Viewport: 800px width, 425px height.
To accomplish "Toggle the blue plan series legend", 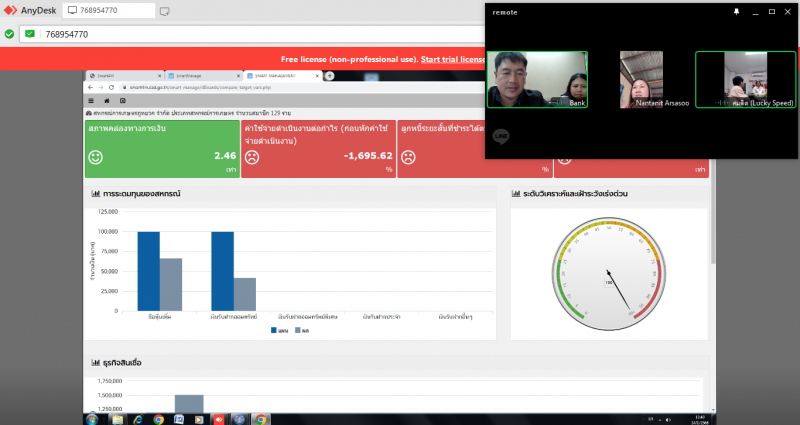I will [x=279, y=331].
